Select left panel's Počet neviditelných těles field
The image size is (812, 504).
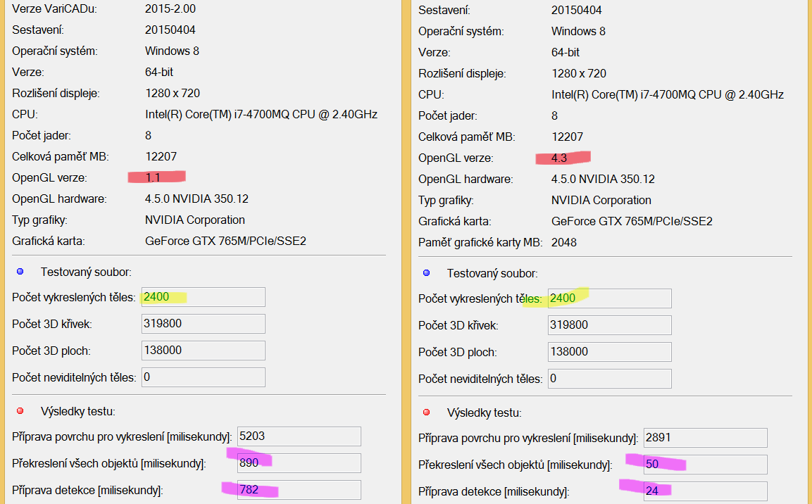click(203, 377)
